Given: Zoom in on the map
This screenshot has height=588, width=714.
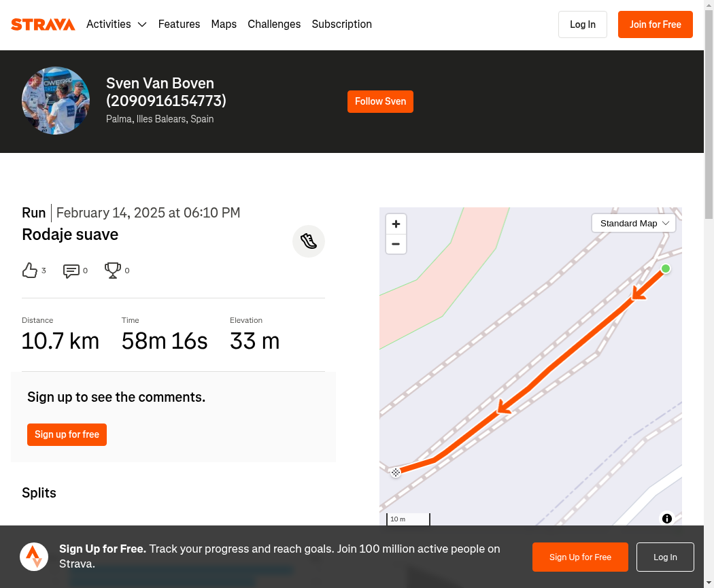Looking at the screenshot, I should coord(396,224).
